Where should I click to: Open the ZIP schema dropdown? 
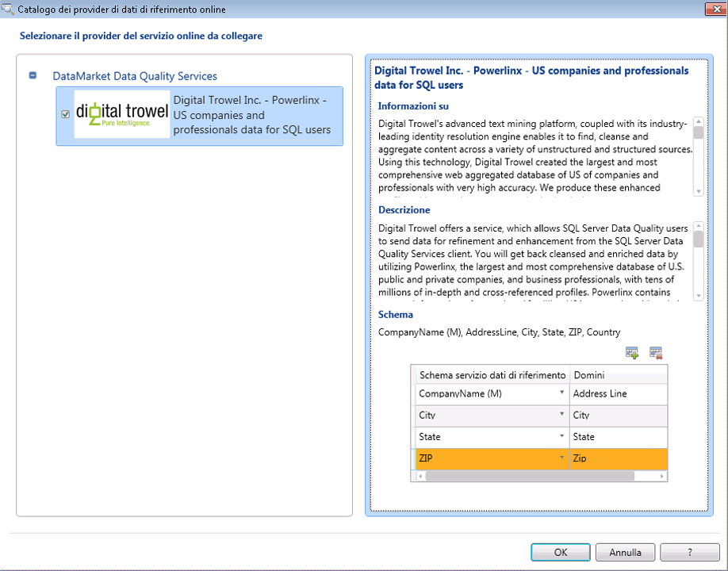click(x=561, y=458)
